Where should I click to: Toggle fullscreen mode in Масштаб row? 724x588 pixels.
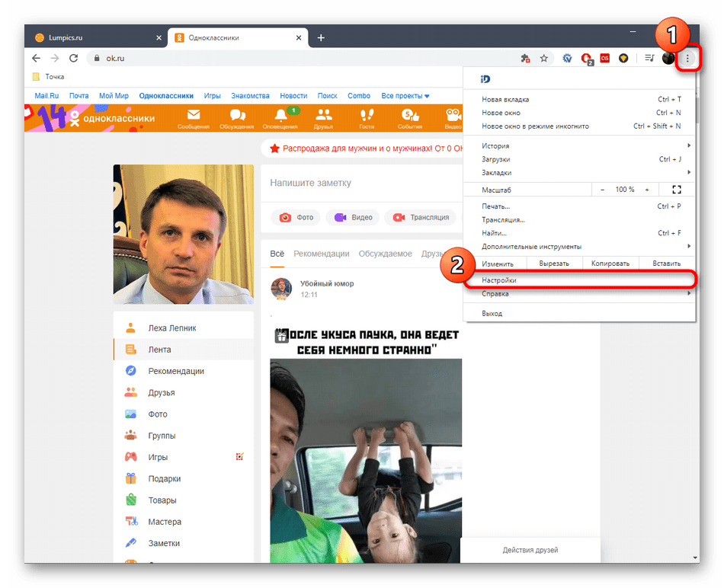(676, 189)
